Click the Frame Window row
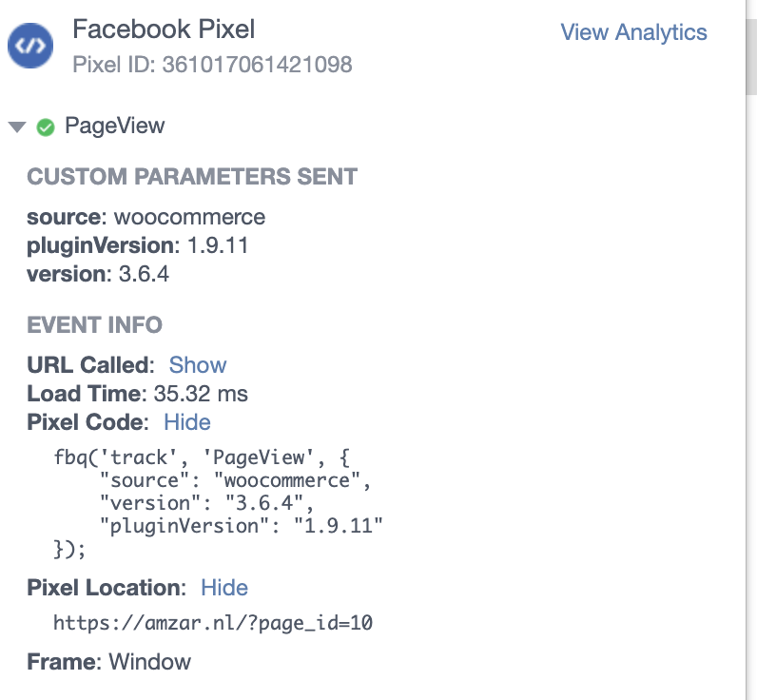Screen dimensions: 757x700 (108, 662)
